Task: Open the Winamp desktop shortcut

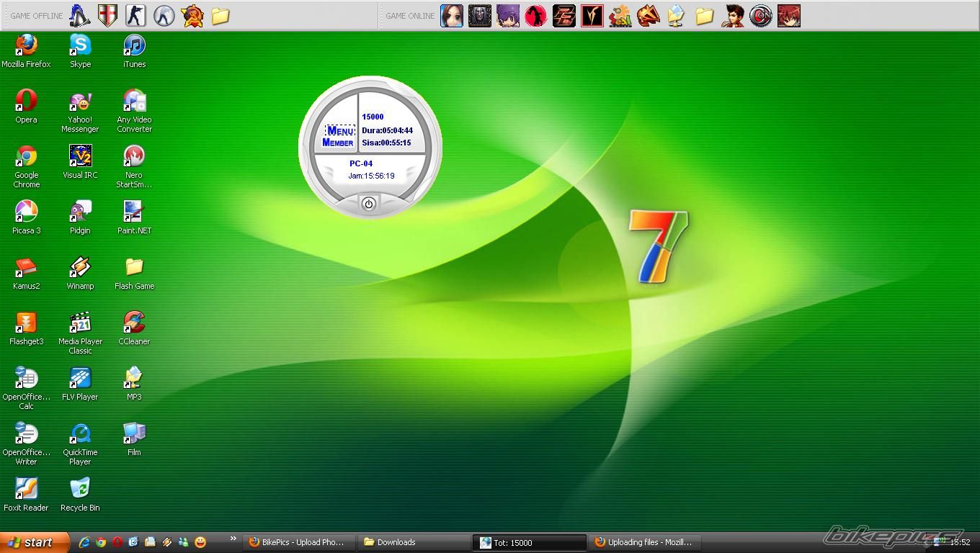Action: coord(80,268)
